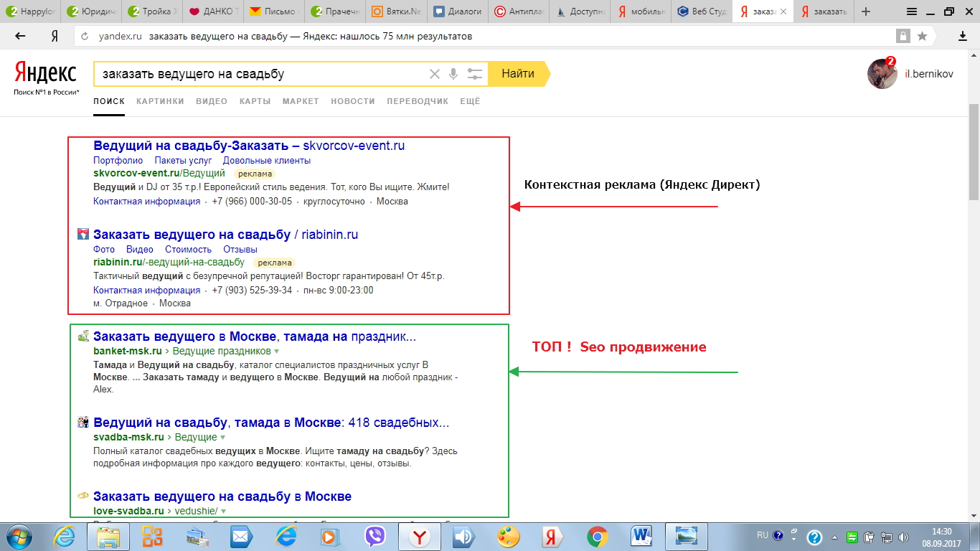
Task: Expand the Ещё menu
Action: (x=470, y=101)
